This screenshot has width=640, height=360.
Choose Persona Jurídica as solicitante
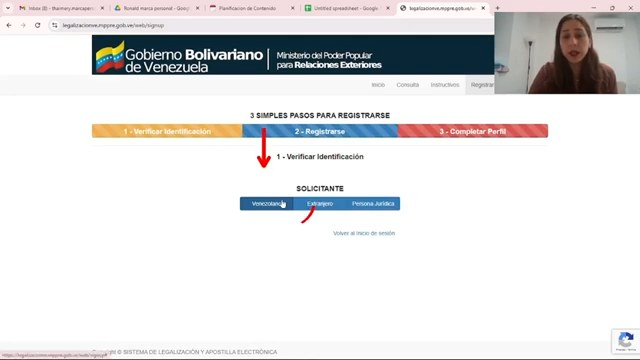373,204
